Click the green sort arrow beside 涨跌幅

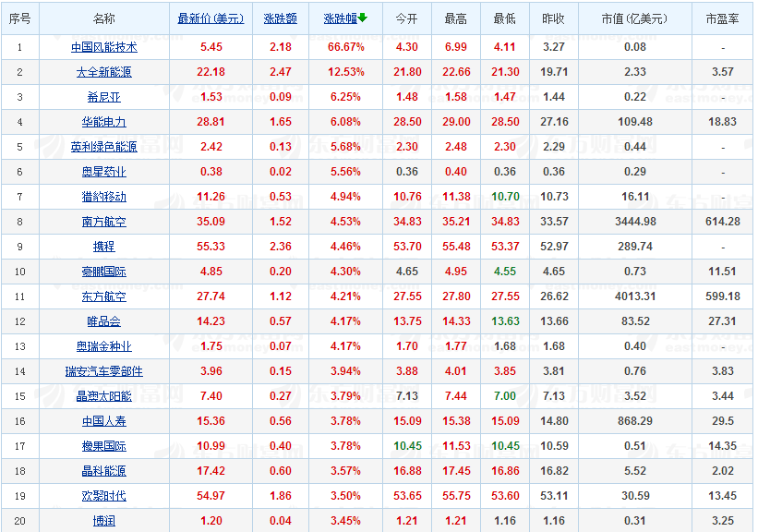pos(363,18)
